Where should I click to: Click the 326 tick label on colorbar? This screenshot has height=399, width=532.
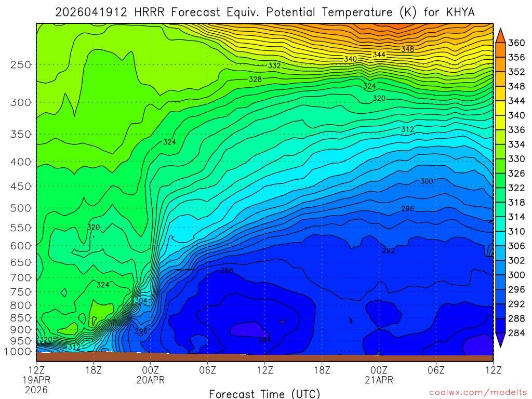point(516,174)
